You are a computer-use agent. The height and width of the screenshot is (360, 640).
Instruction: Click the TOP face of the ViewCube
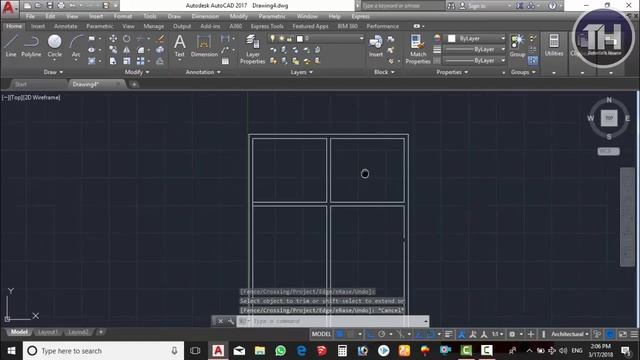coord(609,118)
